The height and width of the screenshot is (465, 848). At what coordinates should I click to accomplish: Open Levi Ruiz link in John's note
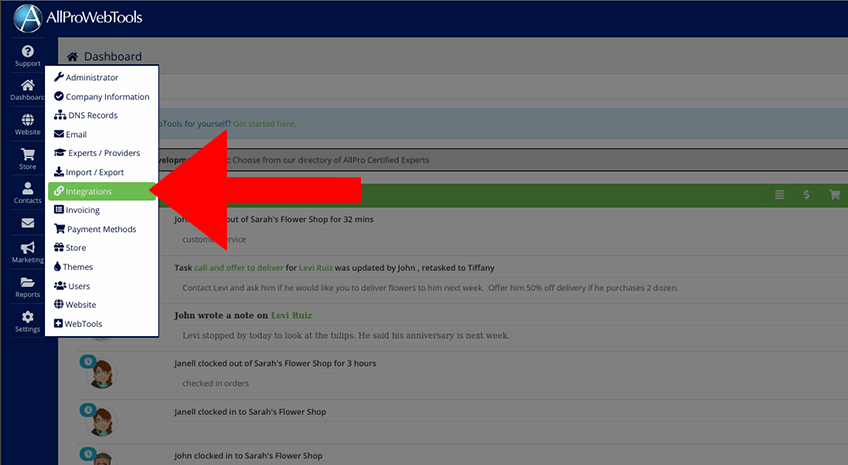(x=292, y=315)
